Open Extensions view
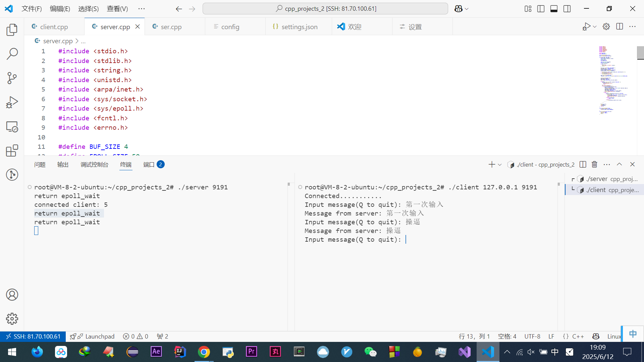 click(x=12, y=151)
